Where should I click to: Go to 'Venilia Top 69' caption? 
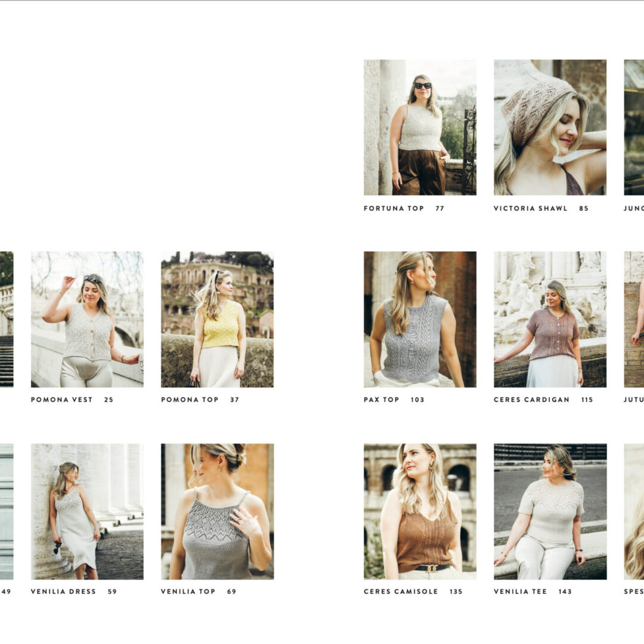[198, 592]
